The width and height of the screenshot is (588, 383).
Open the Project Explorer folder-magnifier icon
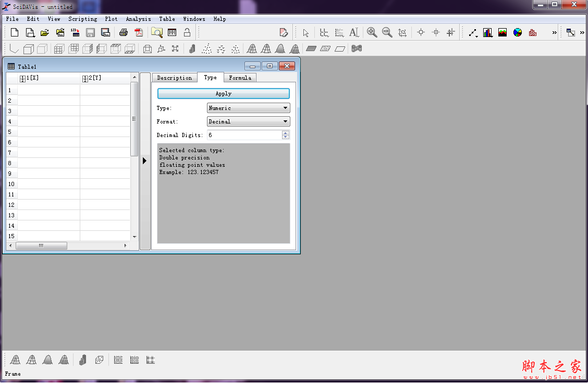point(156,32)
